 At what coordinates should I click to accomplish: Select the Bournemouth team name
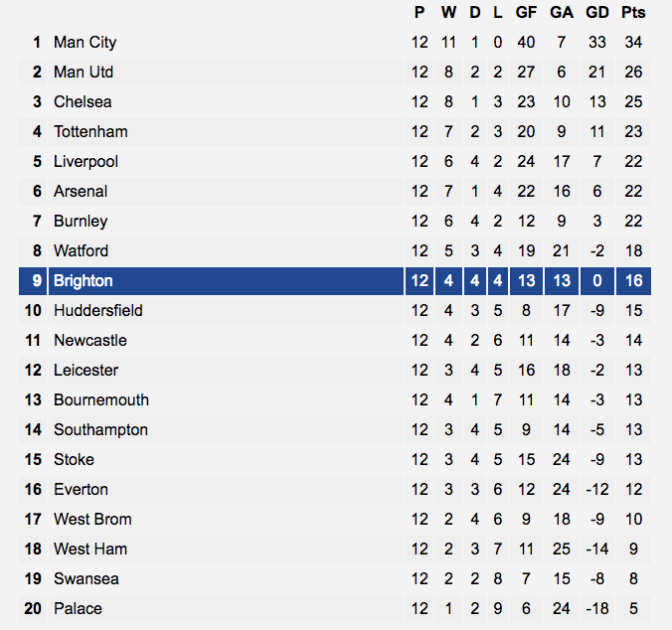coord(101,400)
